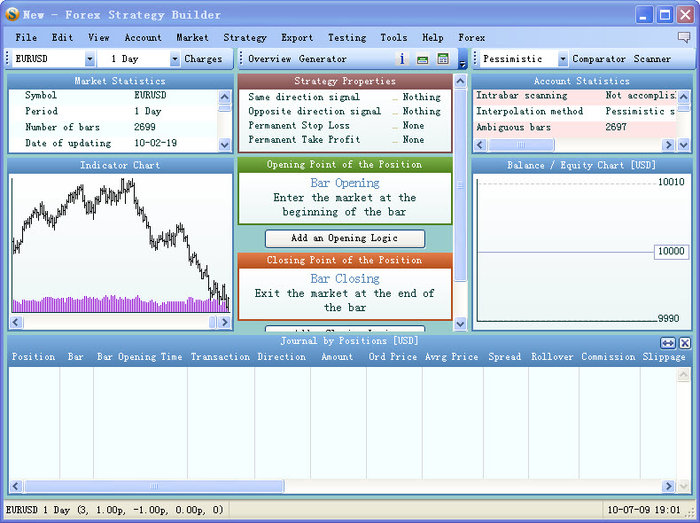
Task: Open the View menu
Action: (x=98, y=37)
